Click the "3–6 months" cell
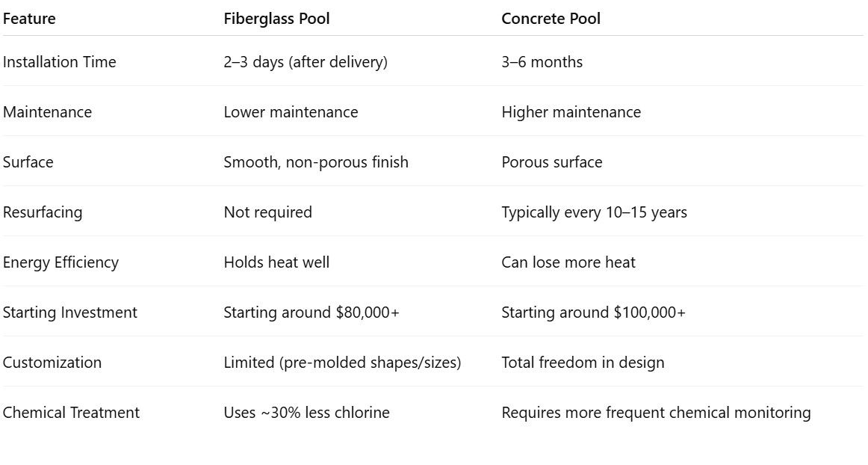 coord(542,62)
